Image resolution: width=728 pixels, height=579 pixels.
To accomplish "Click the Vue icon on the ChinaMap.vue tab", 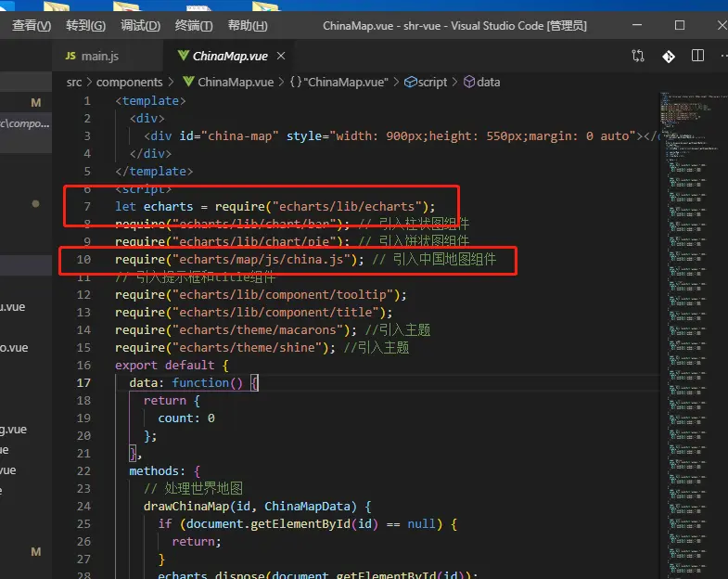I will tap(184, 56).
